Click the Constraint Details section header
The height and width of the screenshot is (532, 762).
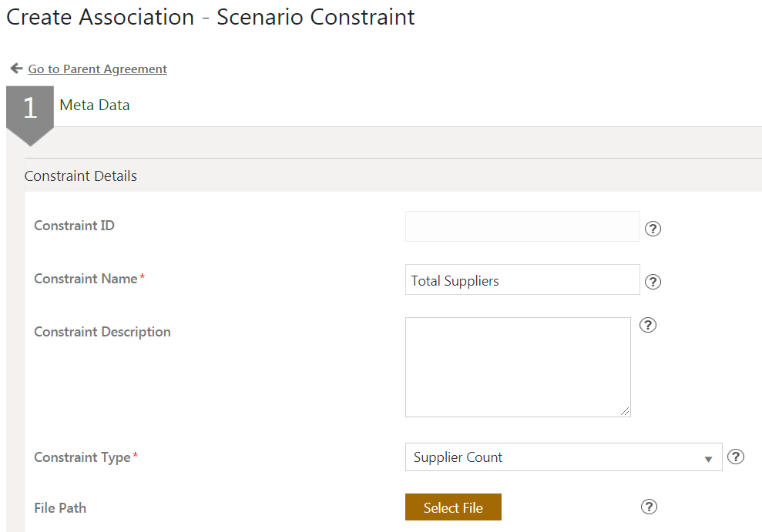coord(81,176)
